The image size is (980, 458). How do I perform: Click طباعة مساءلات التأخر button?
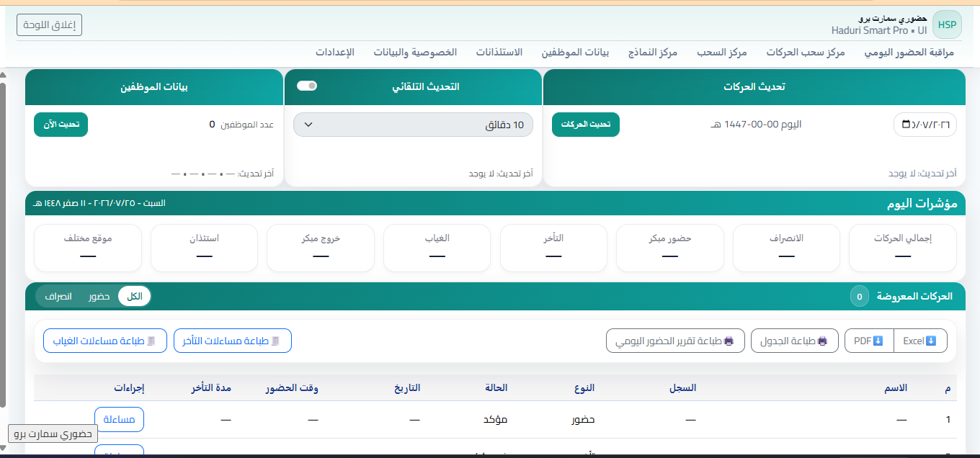233,341
